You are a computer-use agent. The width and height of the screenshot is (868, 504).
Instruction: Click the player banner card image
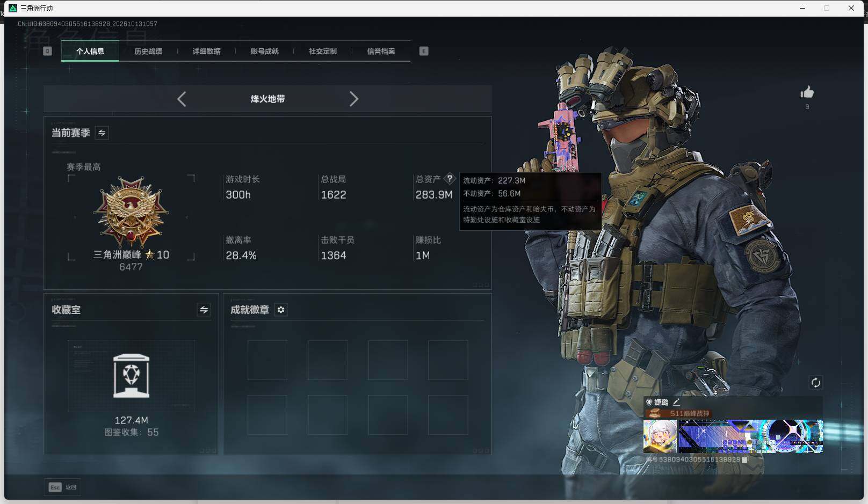(750, 436)
